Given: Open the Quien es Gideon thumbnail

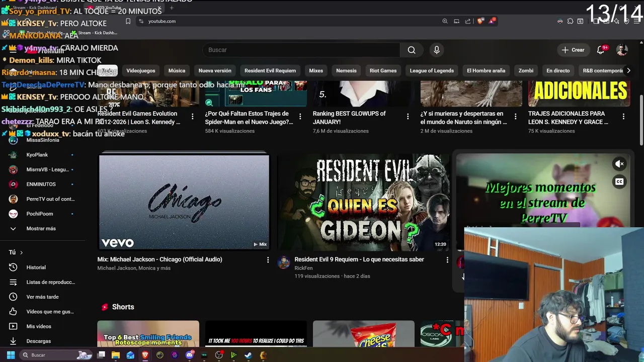Looking at the screenshot, I should click(363, 202).
